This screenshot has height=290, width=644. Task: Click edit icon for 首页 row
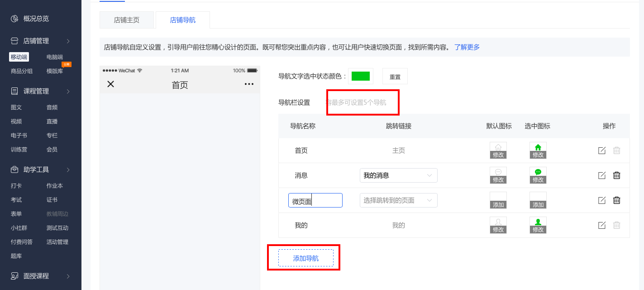pyautogui.click(x=601, y=150)
